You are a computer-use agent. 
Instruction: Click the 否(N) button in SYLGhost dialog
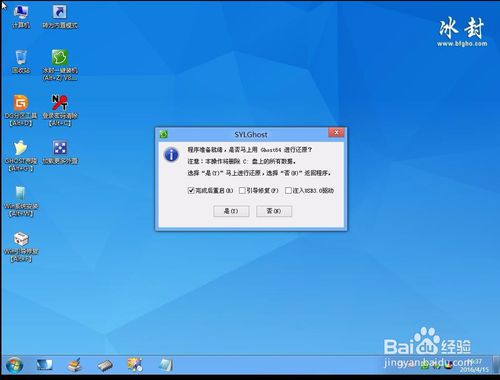pyautogui.click(x=274, y=211)
